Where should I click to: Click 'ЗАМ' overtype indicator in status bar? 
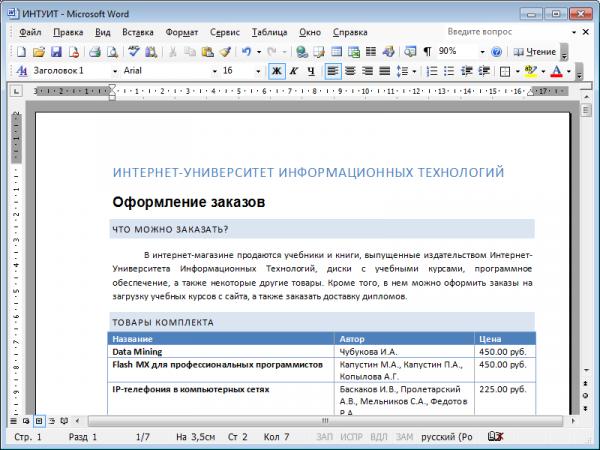[x=404, y=437]
